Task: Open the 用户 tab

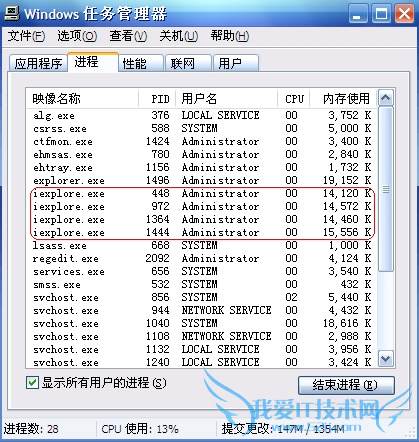Action: click(x=236, y=63)
